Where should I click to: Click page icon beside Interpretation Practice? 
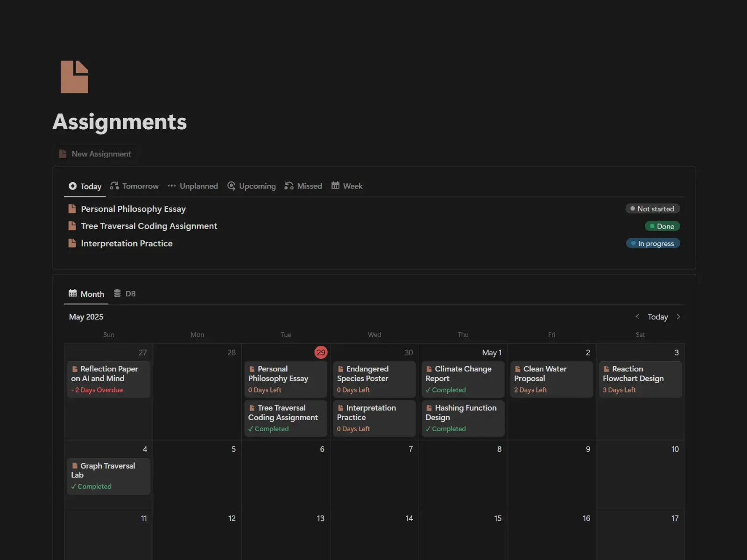[72, 243]
